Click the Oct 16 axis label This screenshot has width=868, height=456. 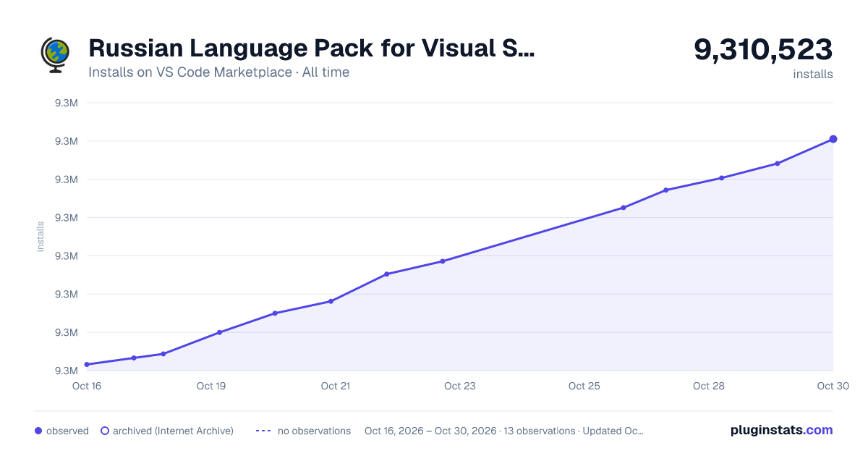[87, 386]
